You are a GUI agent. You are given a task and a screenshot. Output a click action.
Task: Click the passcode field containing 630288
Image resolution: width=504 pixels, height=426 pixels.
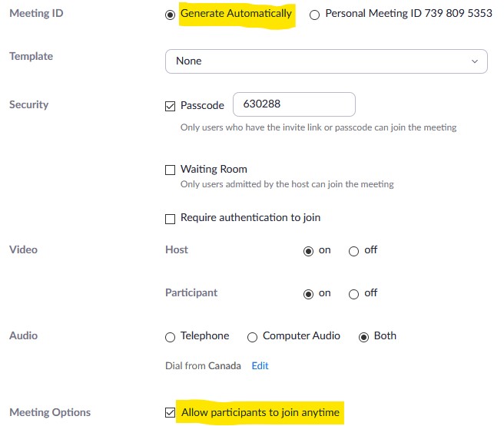(294, 104)
